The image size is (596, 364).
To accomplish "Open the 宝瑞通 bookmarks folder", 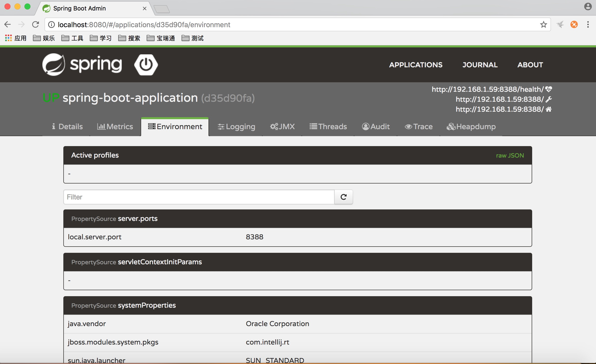I will pyautogui.click(x=161, y=38).
